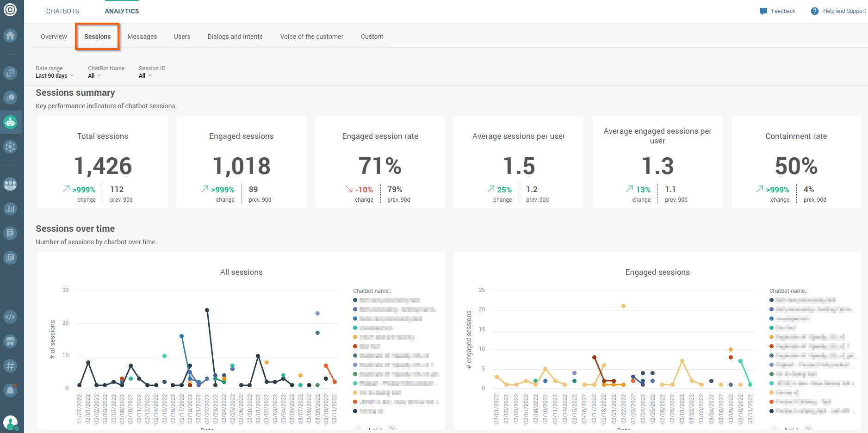868x433 pixels.
Task: Click the Help and Support question mark icon
Action: (x=815, y=11)
